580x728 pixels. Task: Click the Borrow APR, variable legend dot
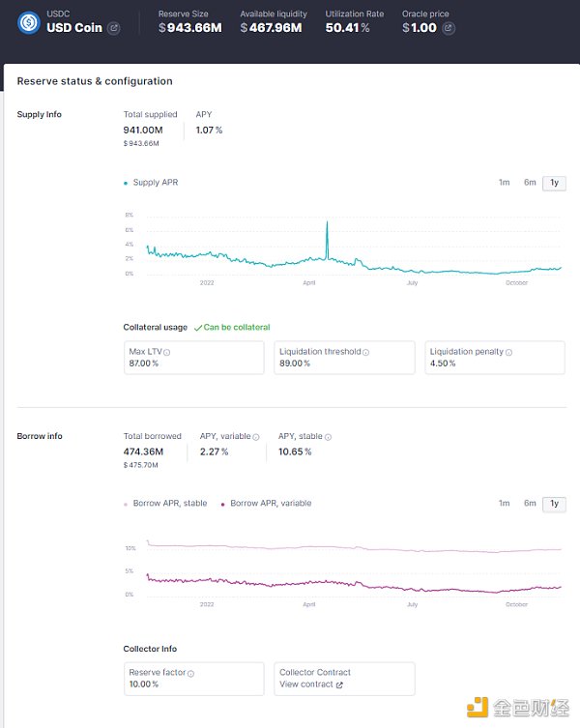point(223,505)
